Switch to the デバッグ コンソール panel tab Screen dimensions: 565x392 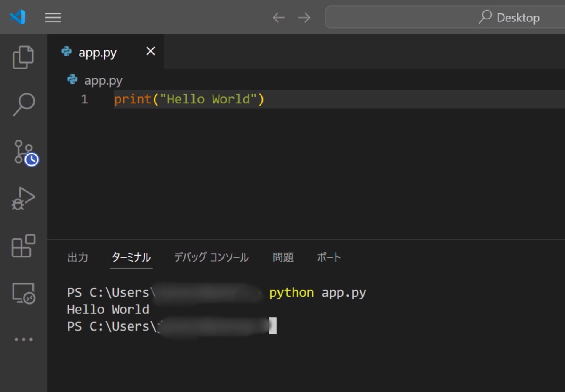tap(211, 257)
